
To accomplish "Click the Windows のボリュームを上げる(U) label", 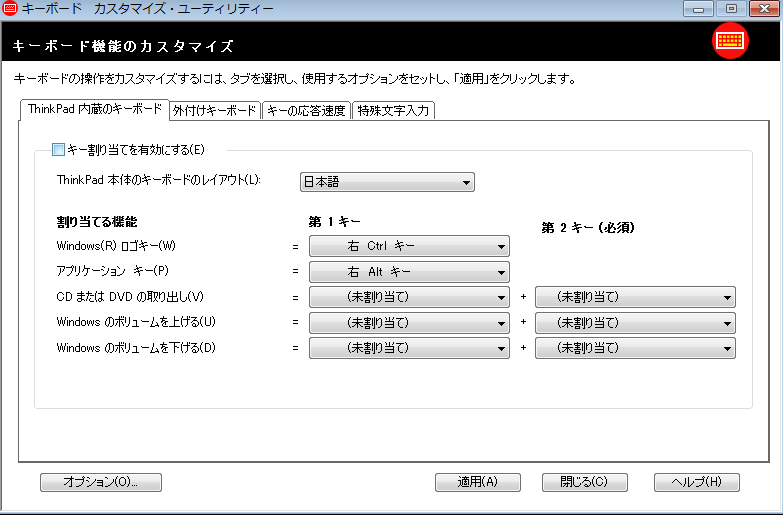I will tap(136, 322).
